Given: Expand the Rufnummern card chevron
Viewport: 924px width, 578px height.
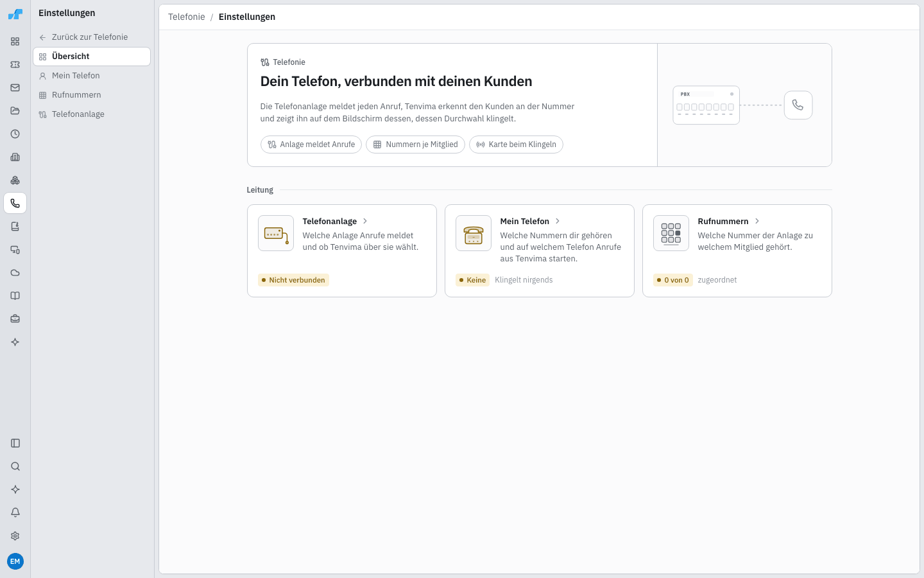Looking at the screenshot, I should (x=757, y=221).
